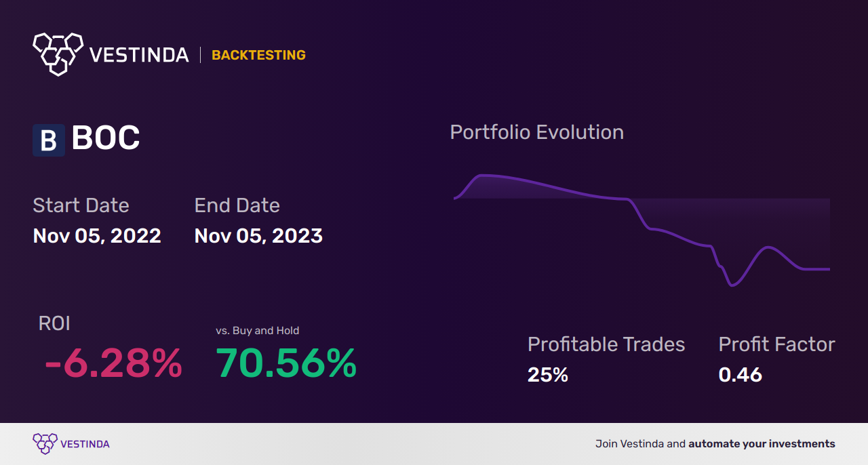Click the 25% Profitable Trades value
Screen dimensions: 868x465
tap(548, 374)
